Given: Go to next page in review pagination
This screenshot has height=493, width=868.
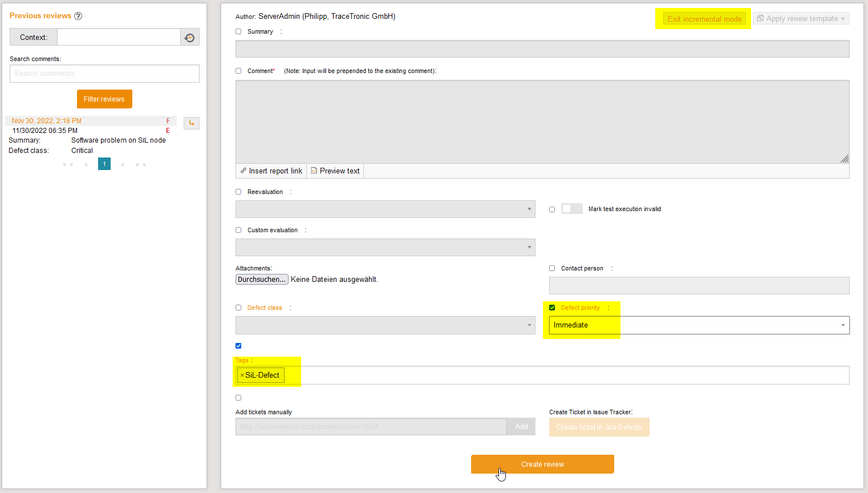Looking at the screenshot, I should click(x=123, y=164).
